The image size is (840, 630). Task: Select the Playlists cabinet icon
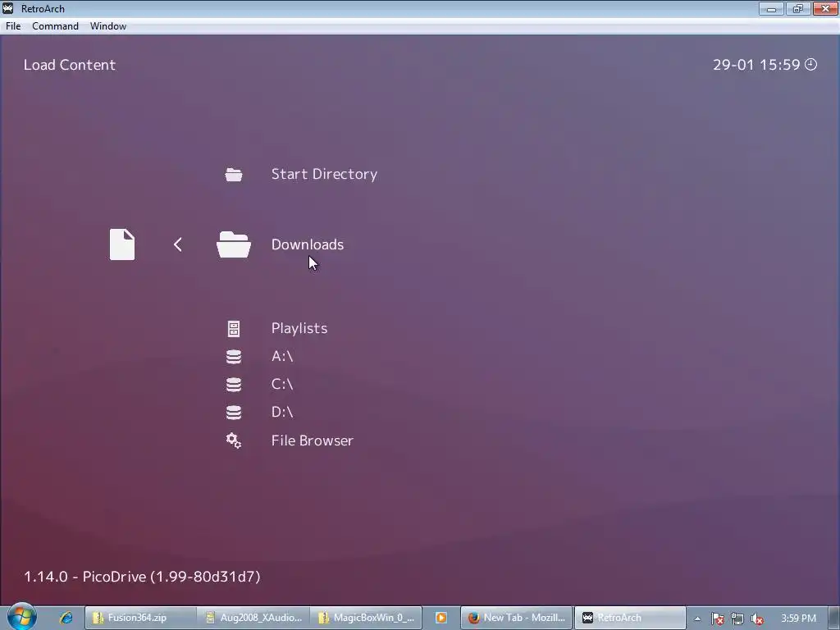234,329
